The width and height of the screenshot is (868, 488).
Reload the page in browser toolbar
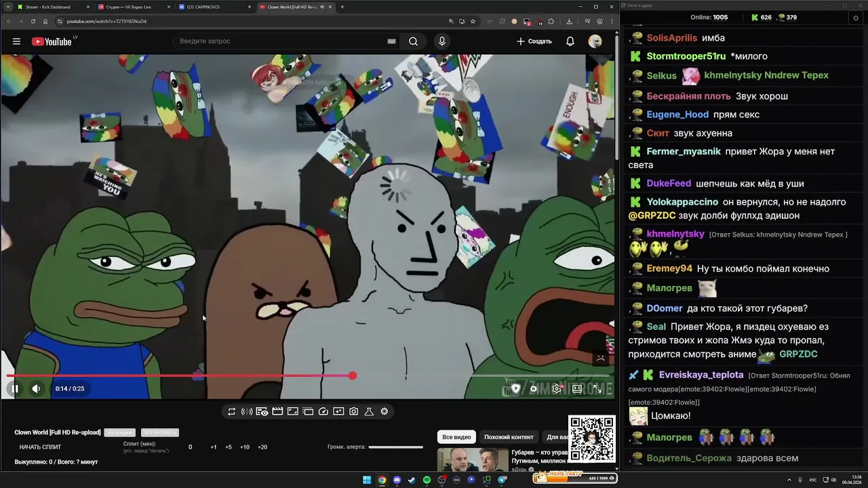point(33,21)
